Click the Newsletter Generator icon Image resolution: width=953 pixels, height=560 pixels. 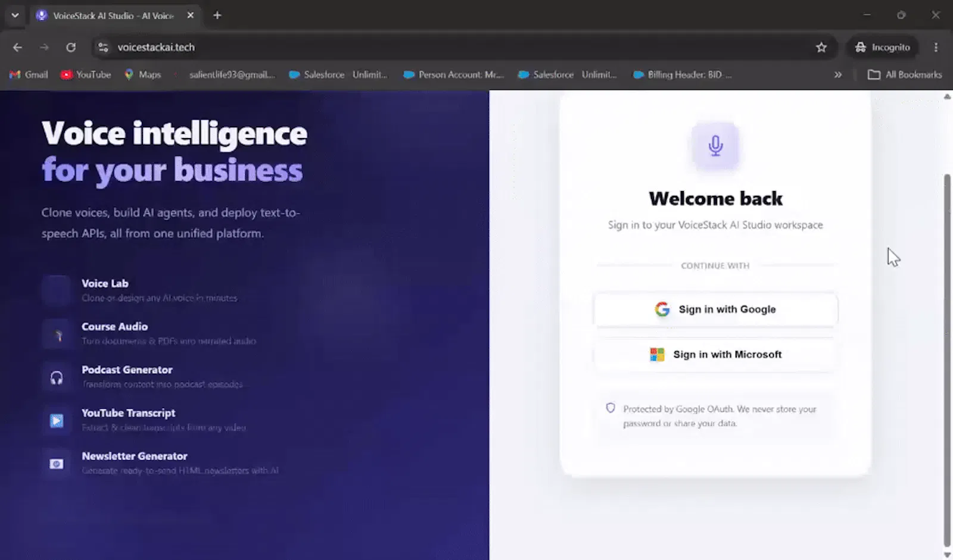pyautogui.click(x=57, y=464)
